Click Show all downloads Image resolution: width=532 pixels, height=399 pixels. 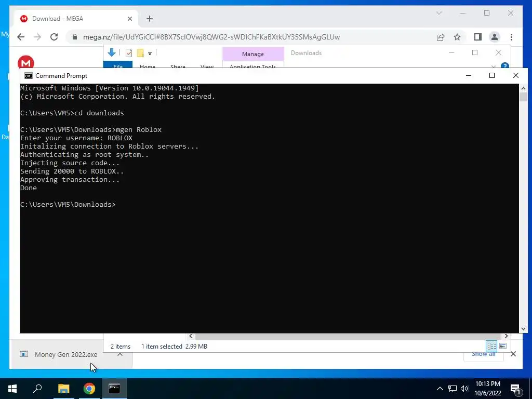pos(484,354)
